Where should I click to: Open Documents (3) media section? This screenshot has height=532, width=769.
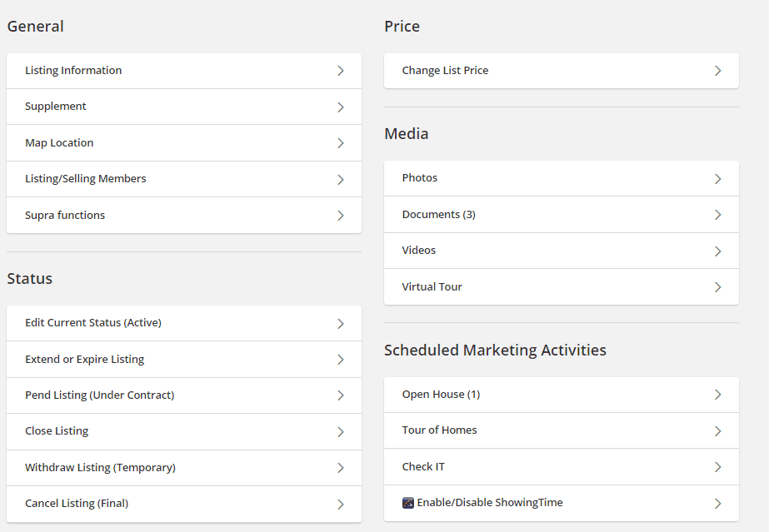click(x=562, y=215)
